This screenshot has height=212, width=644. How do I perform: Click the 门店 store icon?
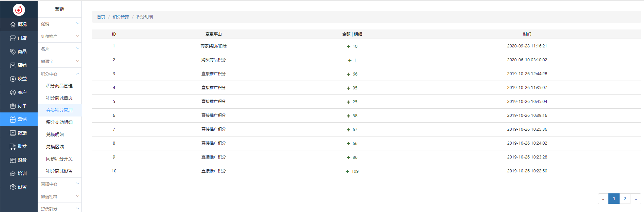pyautogui.click(x=13, y=38)
